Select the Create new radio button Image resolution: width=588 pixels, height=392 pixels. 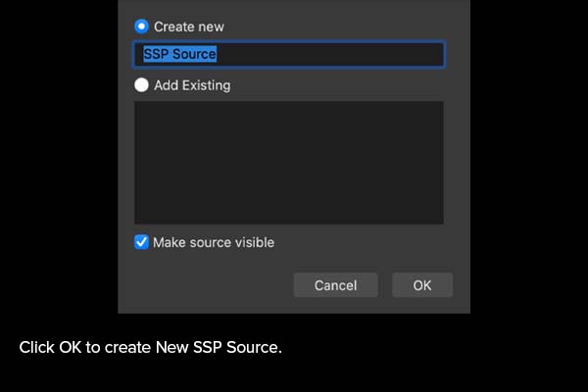142,26
